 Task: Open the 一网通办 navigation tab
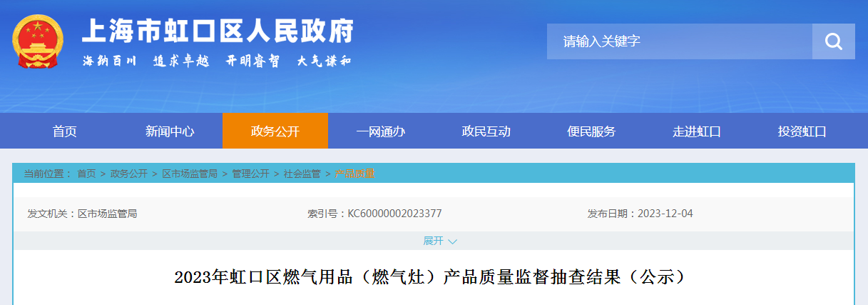[381, 131]
